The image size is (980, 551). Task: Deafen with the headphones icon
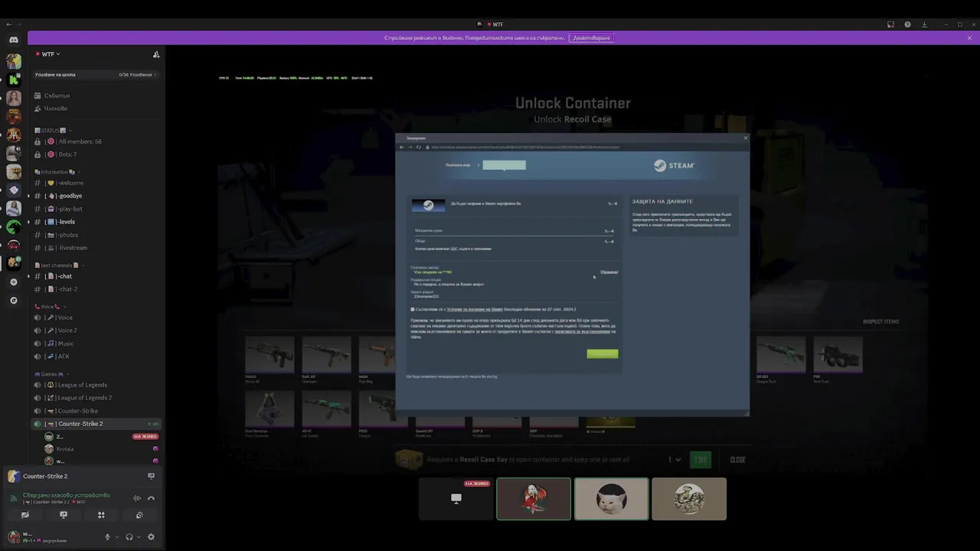[x=129, y=537]
